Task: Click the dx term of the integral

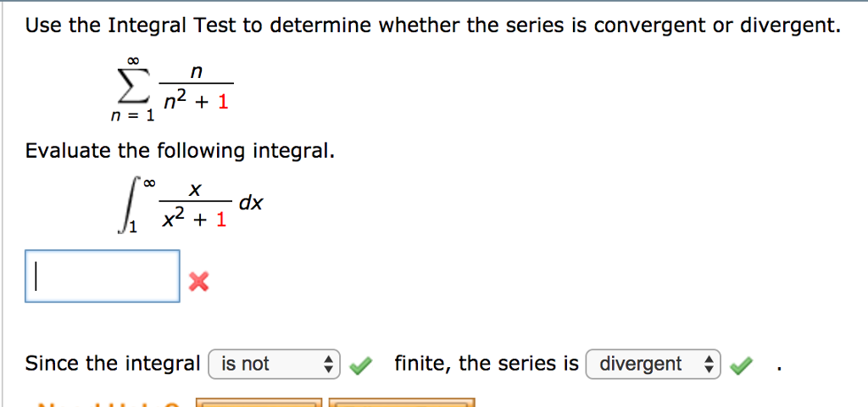Action: pos(251,203)
